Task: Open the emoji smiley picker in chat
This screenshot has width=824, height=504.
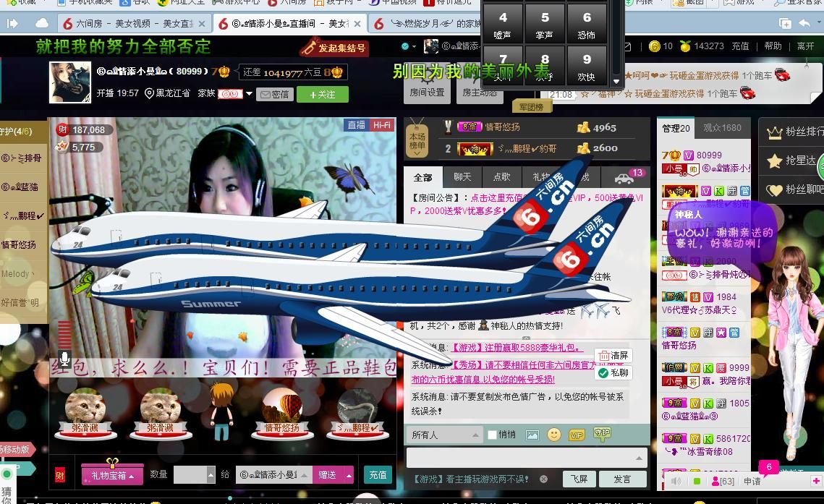Action: click(x=554, y=435)
